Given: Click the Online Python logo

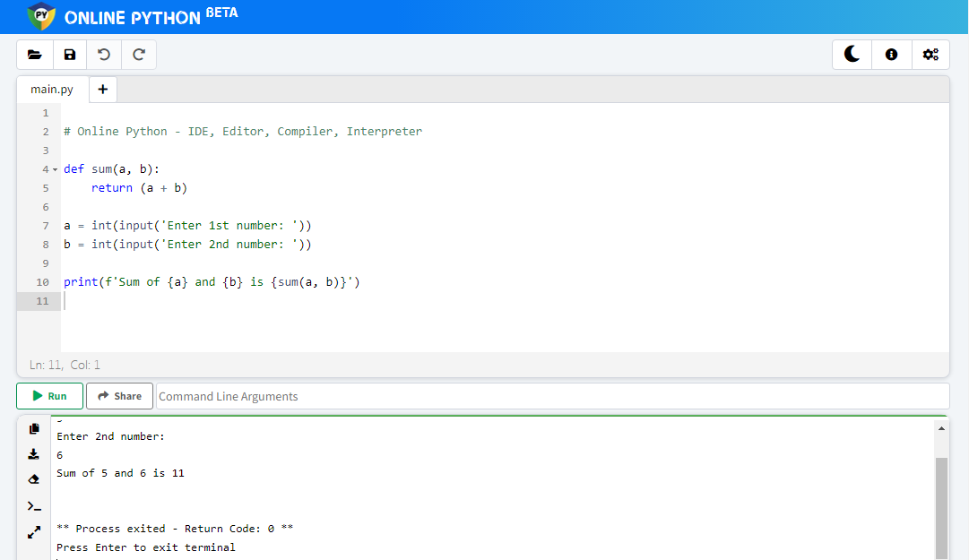Looking at the screenshot, I should [x=42, y=16].
